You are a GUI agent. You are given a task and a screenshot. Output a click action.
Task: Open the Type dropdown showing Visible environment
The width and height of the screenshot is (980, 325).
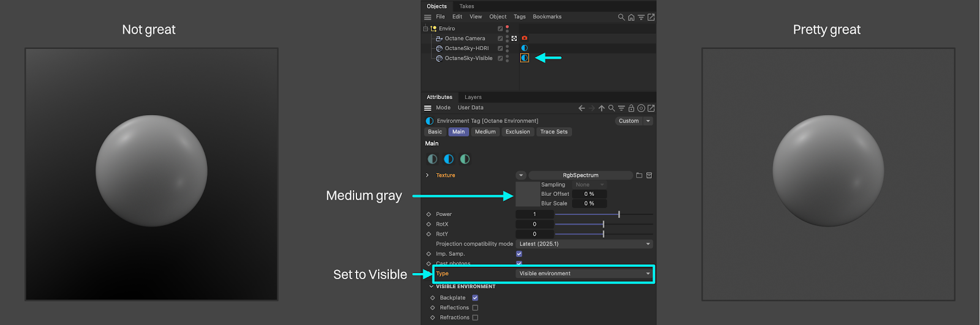(x=584, y=274)
